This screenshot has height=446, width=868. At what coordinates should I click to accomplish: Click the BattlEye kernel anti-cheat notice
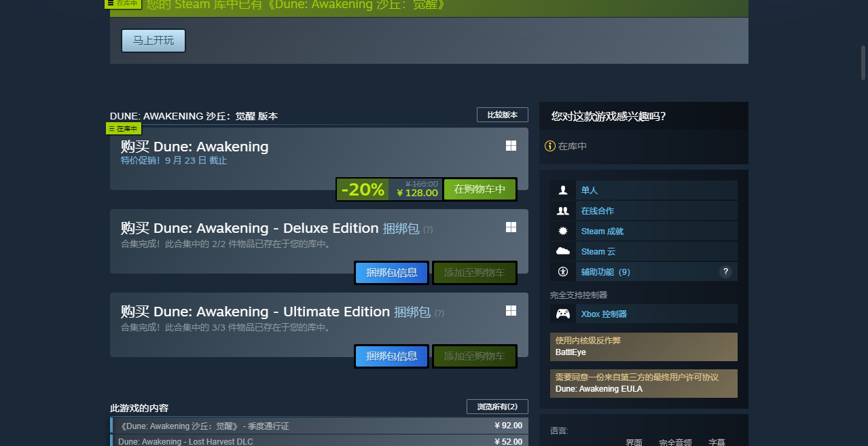click(x=644, y=347)
